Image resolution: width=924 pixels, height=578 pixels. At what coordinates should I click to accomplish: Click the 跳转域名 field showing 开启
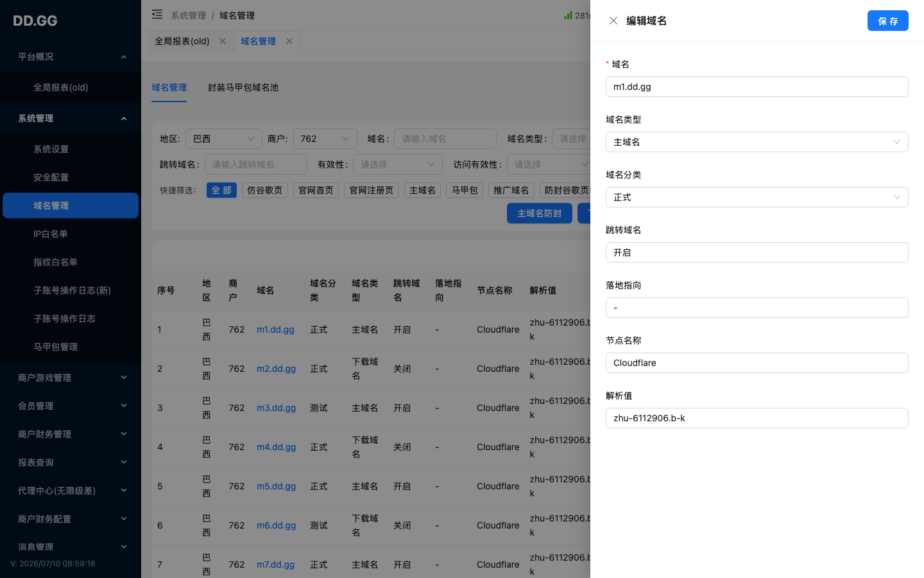757,252
